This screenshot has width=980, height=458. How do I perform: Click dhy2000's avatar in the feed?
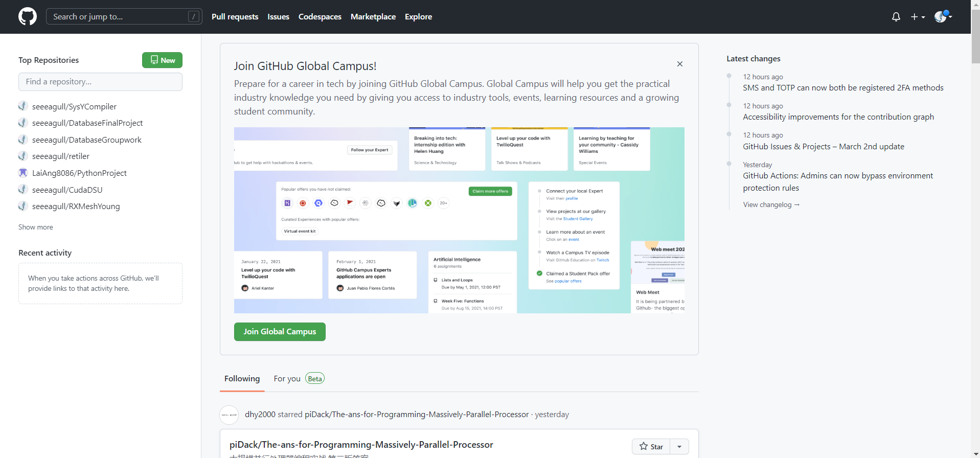pyautogui.click(x=229, y=415)
